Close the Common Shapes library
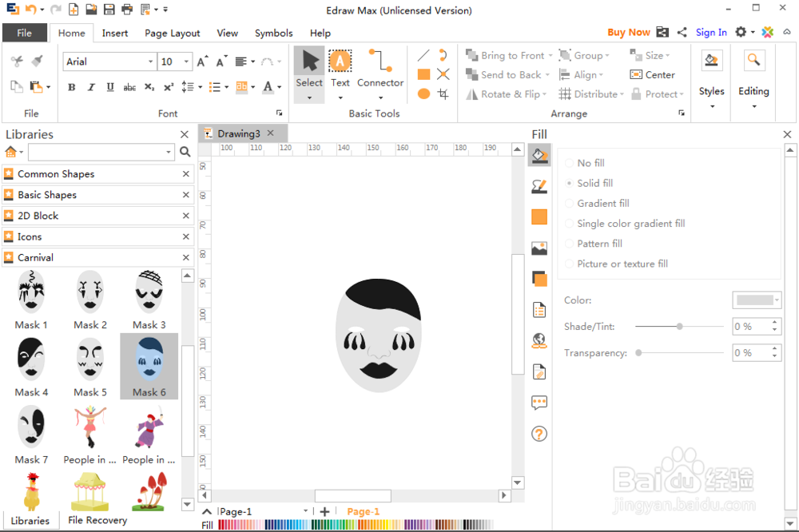Screen dimensions: 799x532 click(x=186, y=174)
